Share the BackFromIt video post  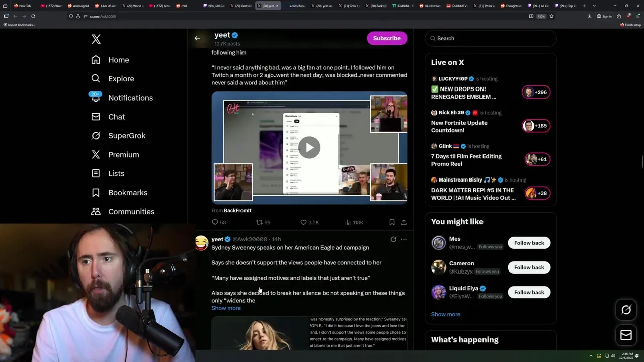click(404, 222)
